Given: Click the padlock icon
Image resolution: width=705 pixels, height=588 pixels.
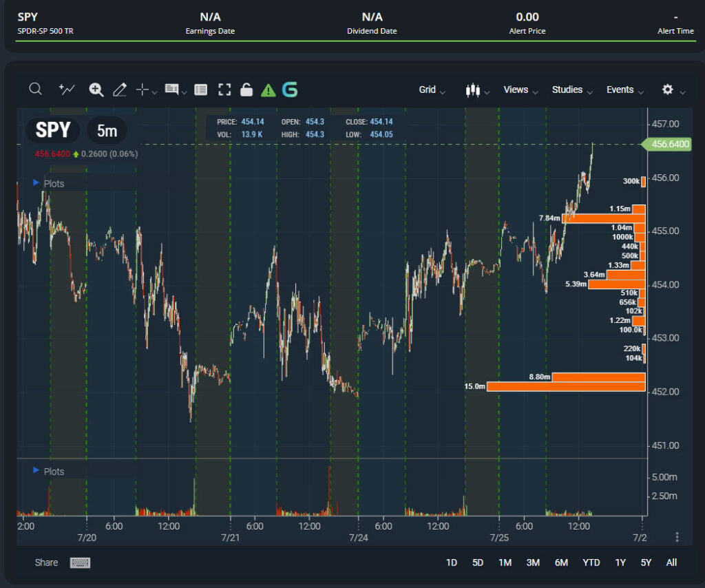Looking at the screenshot, I should coord(246,90).
